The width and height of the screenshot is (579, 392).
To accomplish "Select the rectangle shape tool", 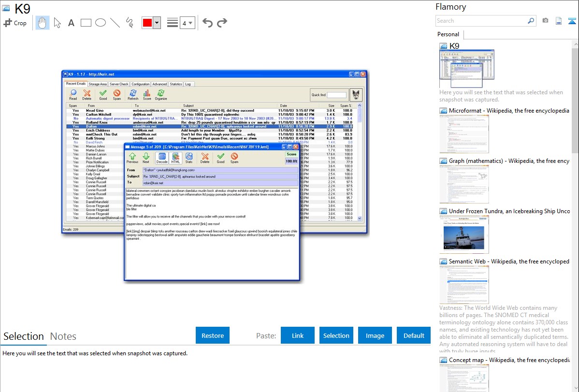I will [86, 23].
